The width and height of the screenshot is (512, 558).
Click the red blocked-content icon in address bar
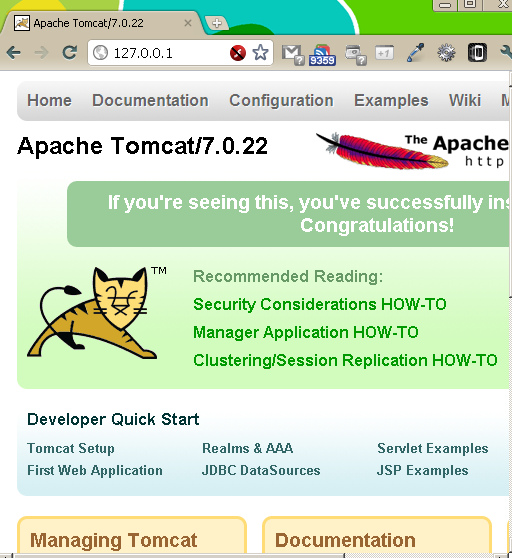(238, 53)
